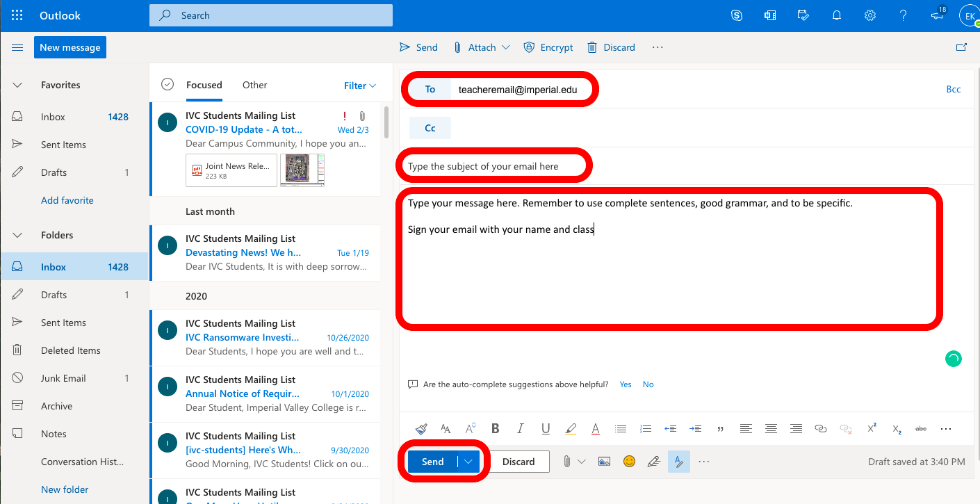Image resolution: width=980 pixels, height=504 pixels.
Task: Open the Office app launcher grid
Action: coord(17,15)
